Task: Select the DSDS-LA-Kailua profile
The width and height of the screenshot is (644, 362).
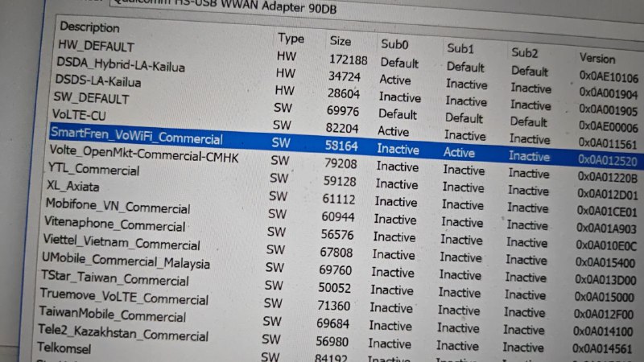Action: click(97, 81)
